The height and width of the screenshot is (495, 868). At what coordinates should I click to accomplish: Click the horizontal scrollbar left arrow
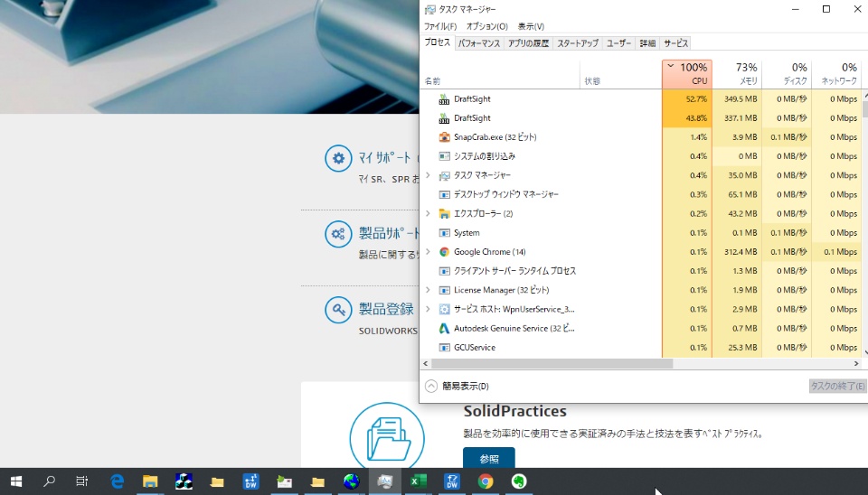pyautogui.click(x=425, y=363)
